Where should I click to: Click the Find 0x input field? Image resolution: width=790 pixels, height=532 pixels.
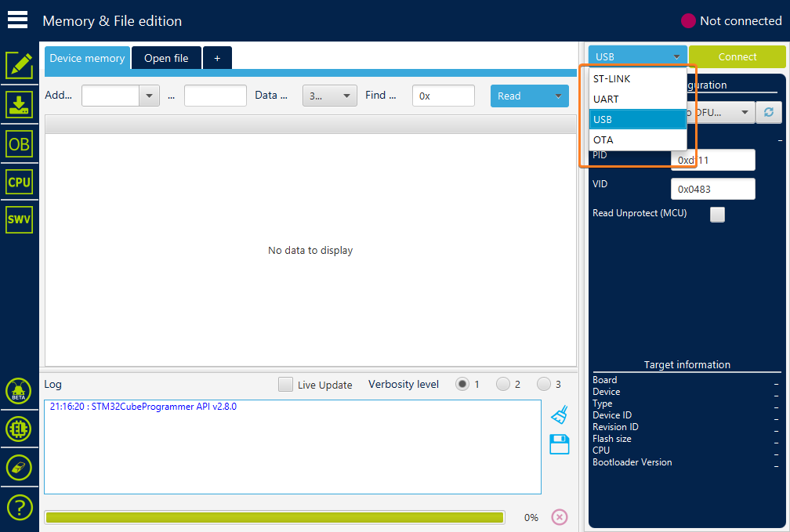(444, 96)
